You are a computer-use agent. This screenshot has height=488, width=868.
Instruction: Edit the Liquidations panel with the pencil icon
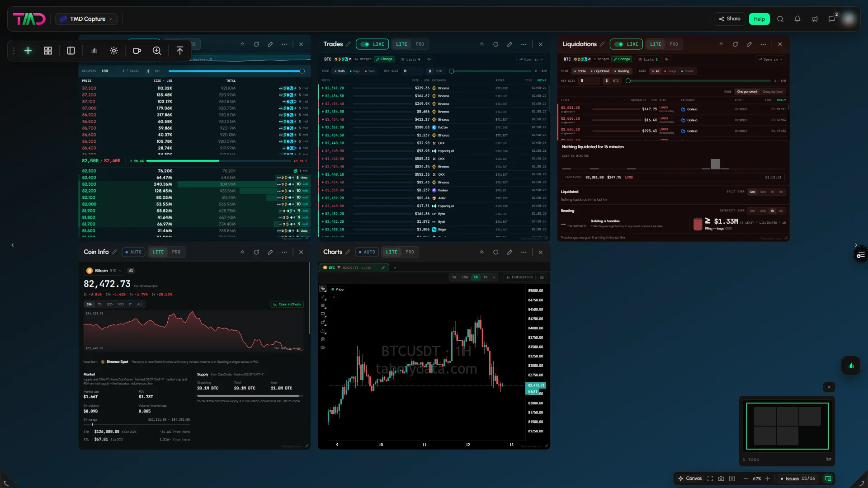coord(749,44)
